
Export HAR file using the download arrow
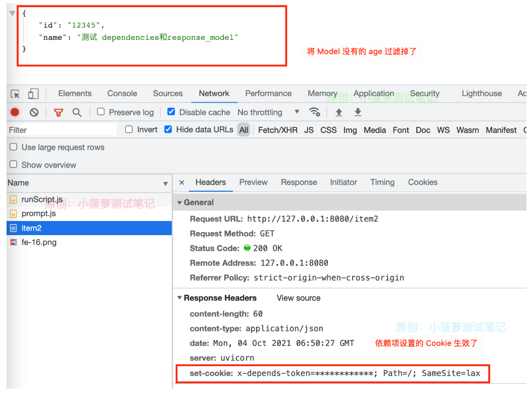click(358, 112)
